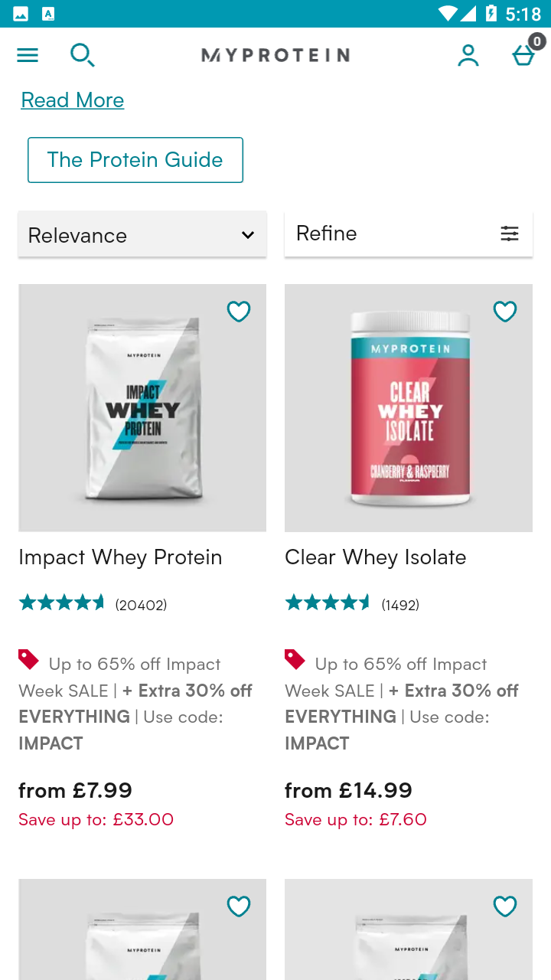View Clear Whey Isolate star ratings
Screen dimensions: 551x980
click(328, 603)
